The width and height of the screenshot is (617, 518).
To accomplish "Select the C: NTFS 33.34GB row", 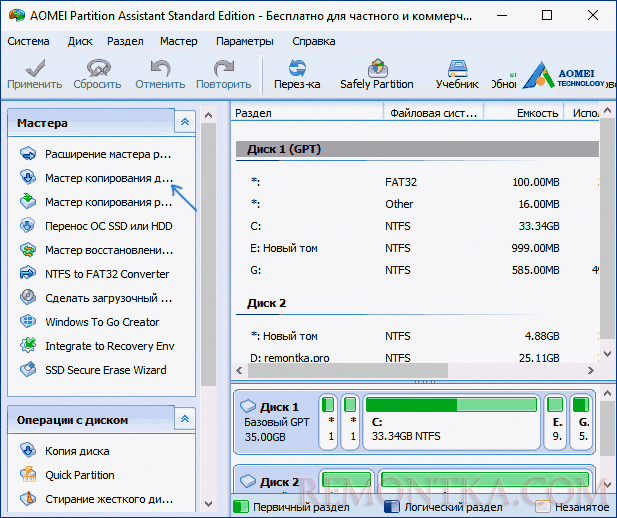I will (x=417, y=226).
